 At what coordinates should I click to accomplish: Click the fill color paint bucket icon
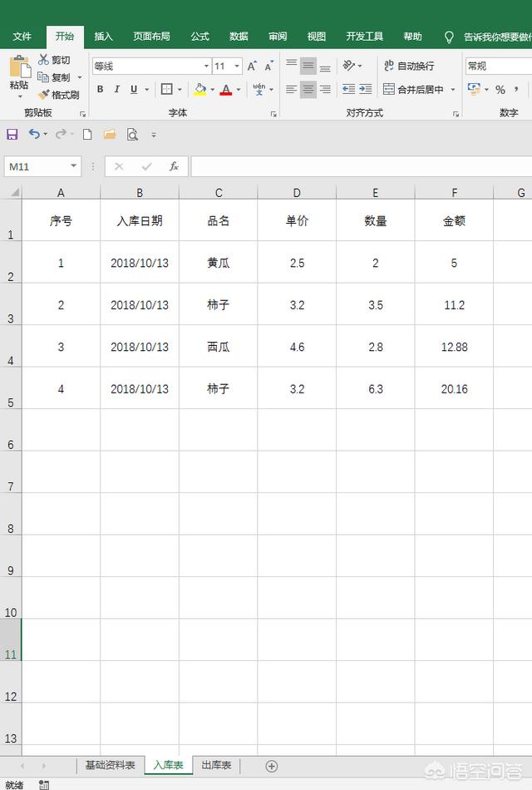200,89
